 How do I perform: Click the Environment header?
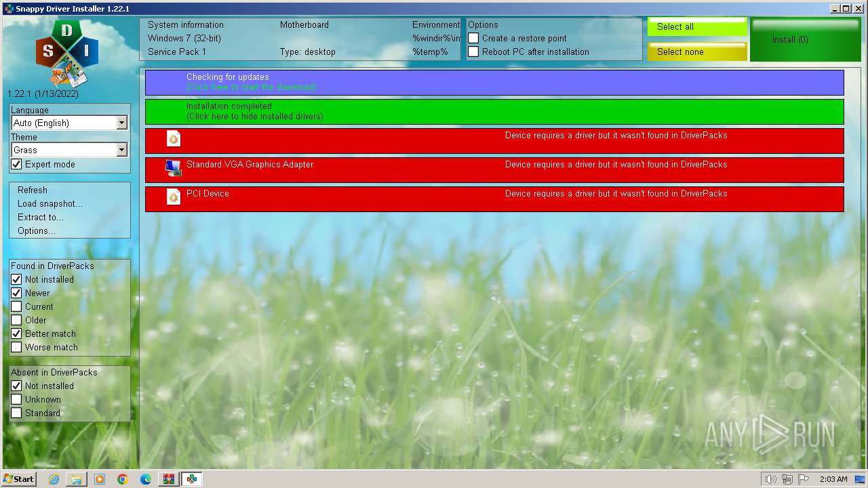[436, 25]
